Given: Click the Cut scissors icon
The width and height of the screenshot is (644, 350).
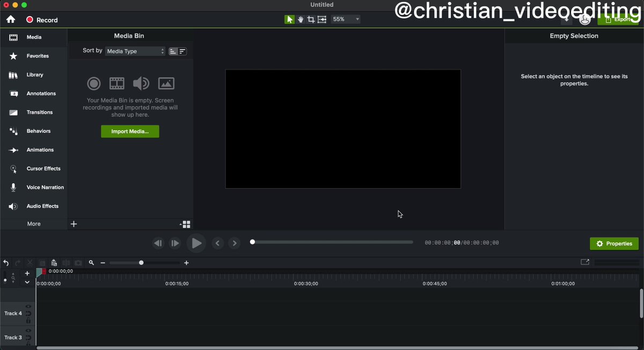Looking at the screenshot, I should coord(30,263).
